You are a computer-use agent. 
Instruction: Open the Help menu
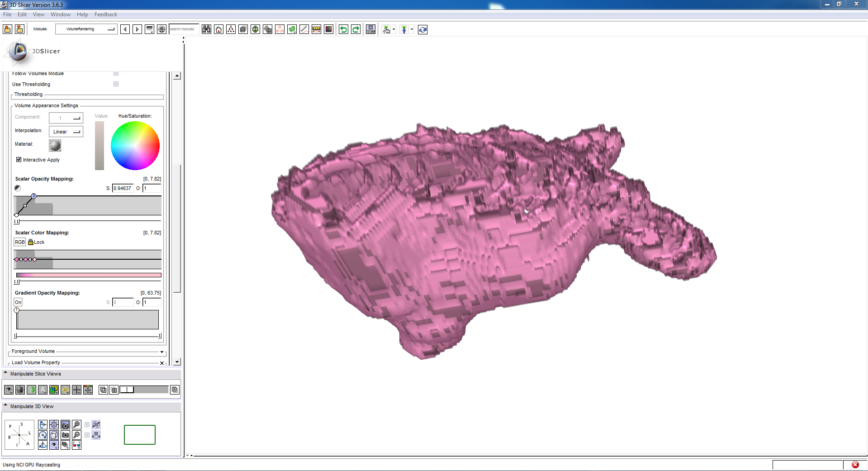[x=82, y=14]
